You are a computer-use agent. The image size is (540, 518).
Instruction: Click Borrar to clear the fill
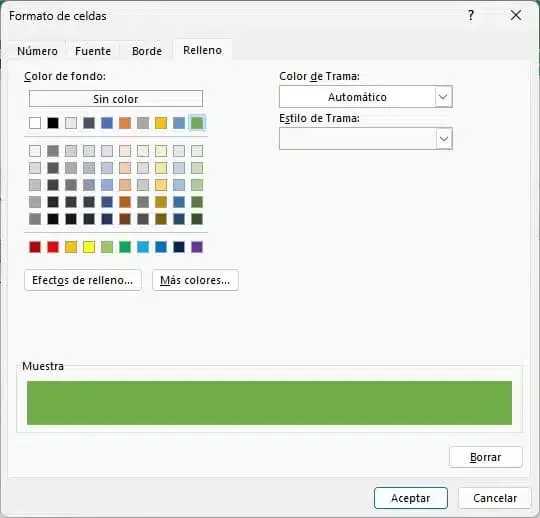(x=486, y=457)
